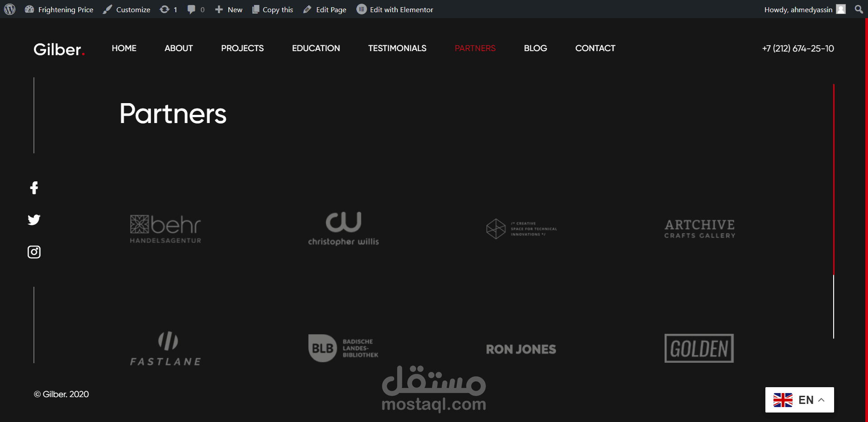Viewport: 868px width, 422px height.
Task: Open the Blog menu item
Action: (535, 48)
